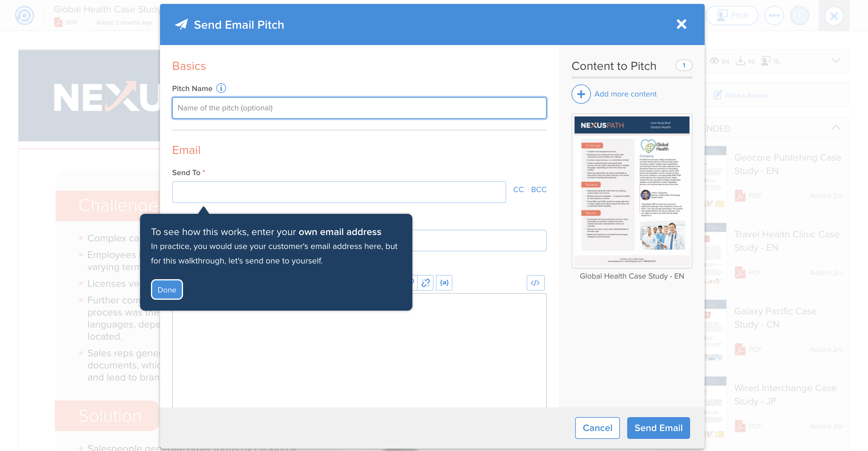The image size is (868, 451).
Task: Dismiss the walkthrough tooltip with Done
Action: (167, 290)
